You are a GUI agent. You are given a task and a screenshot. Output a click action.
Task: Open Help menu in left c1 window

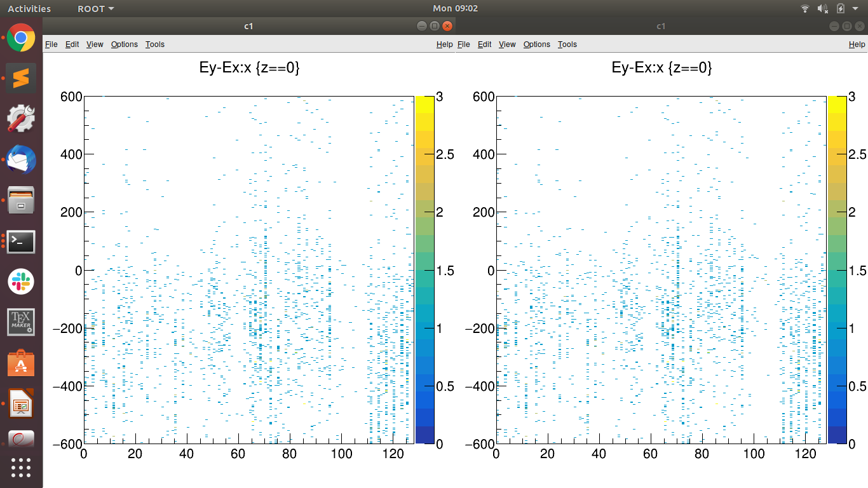pyautogui.click(x=445, y=44)
